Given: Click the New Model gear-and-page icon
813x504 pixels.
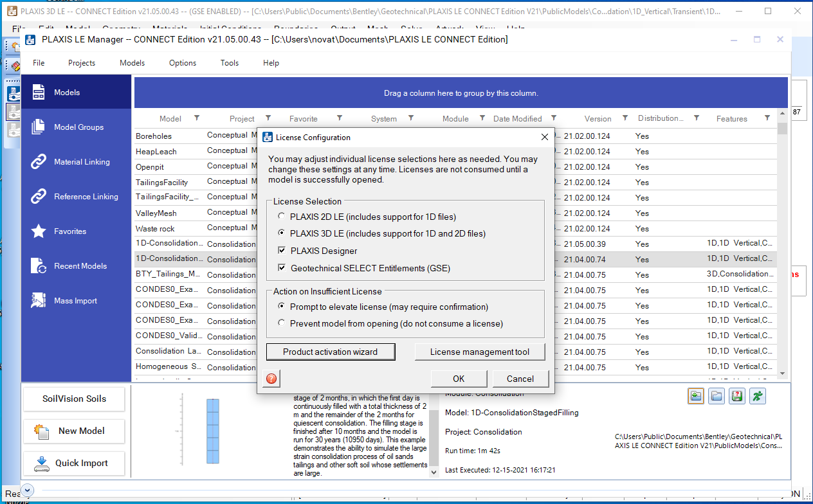Looking at the screenshot, I should tap(42, 431).
